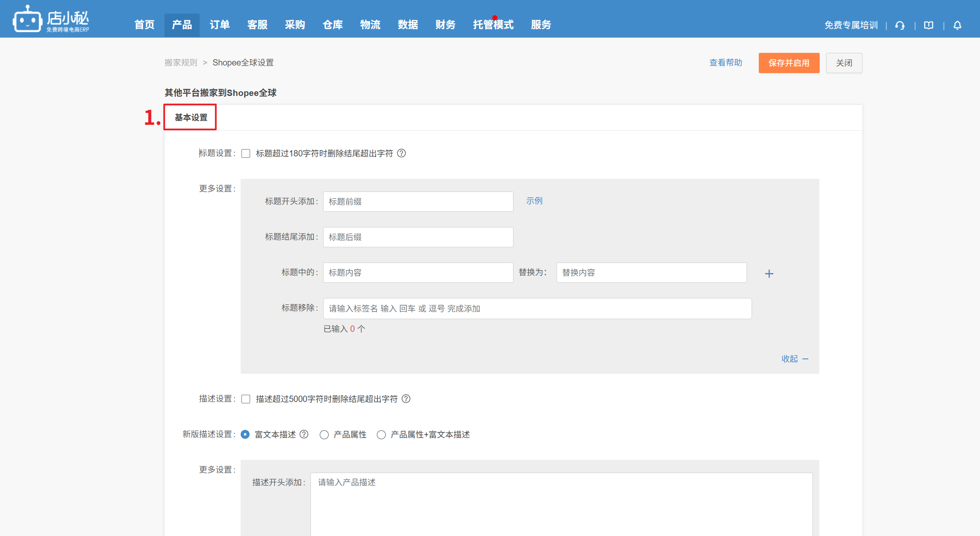Check the description over 5000 characters option
Viewport: 980px width, 536px height.
click(x=246, y=399)
